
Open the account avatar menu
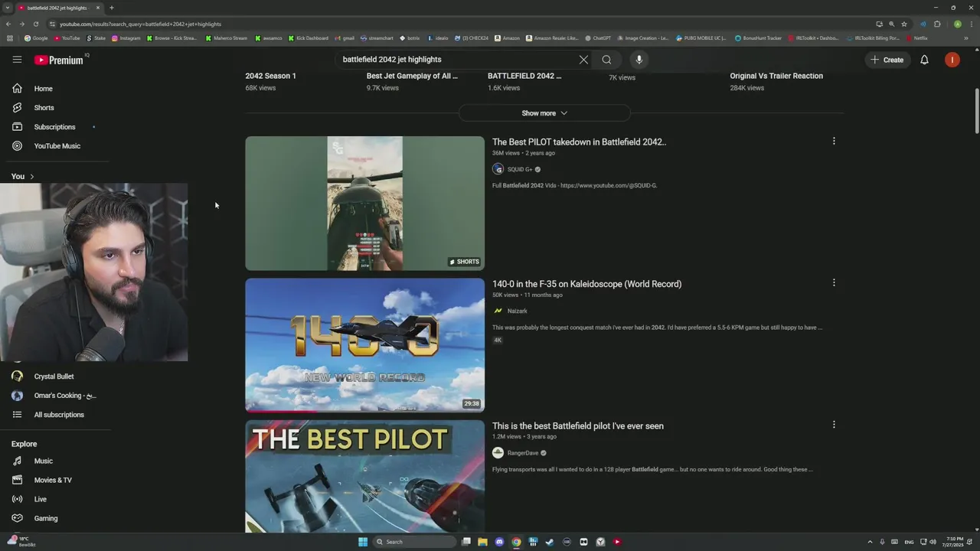[x=952, y=60]
